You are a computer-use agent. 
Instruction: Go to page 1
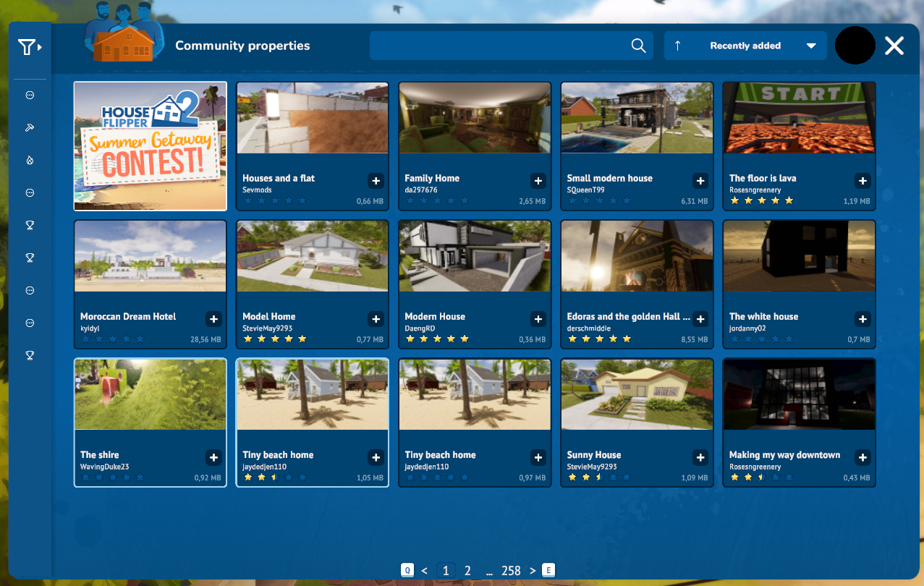[x=446, y=571]
